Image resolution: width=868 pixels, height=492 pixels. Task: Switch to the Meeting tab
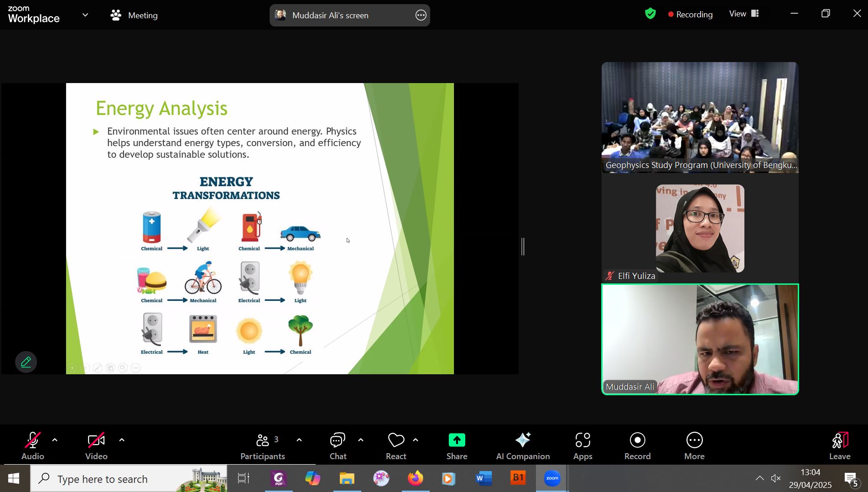[x=134, y=15]
